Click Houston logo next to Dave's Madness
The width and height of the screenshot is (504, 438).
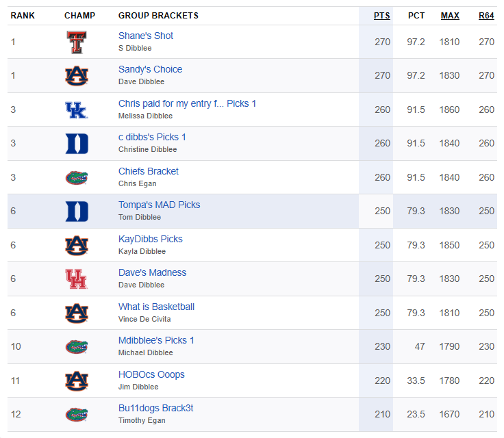(77, 279)
